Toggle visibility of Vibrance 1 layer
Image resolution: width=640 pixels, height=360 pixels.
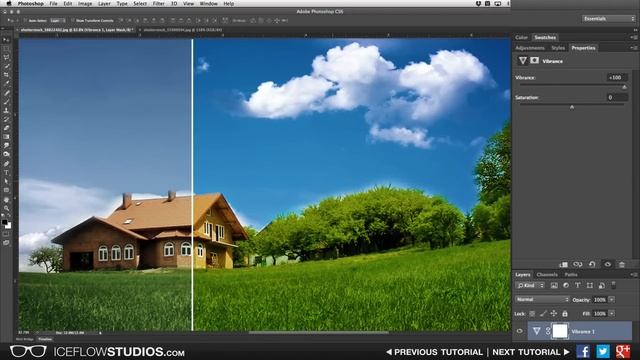520,331
